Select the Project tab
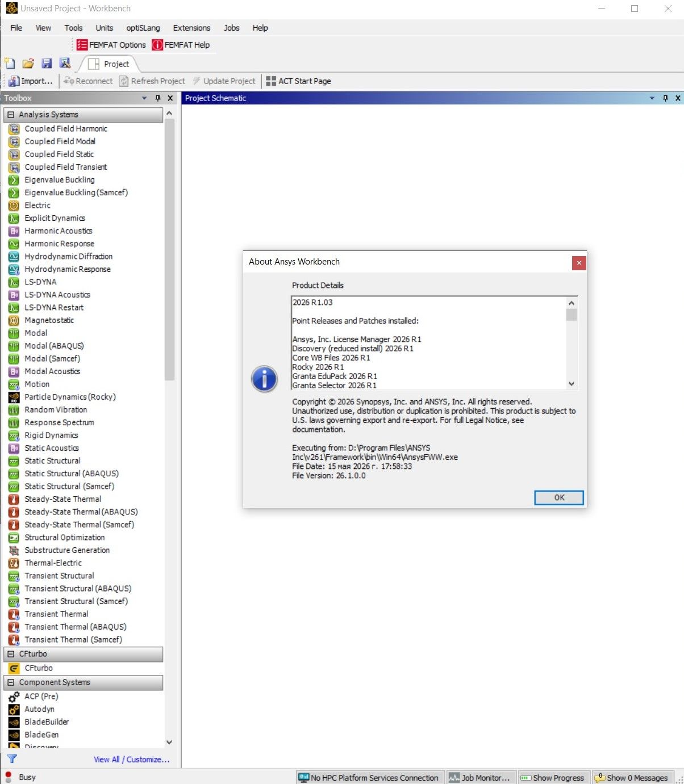Screen dimensions: 684x784 [110, 64]
